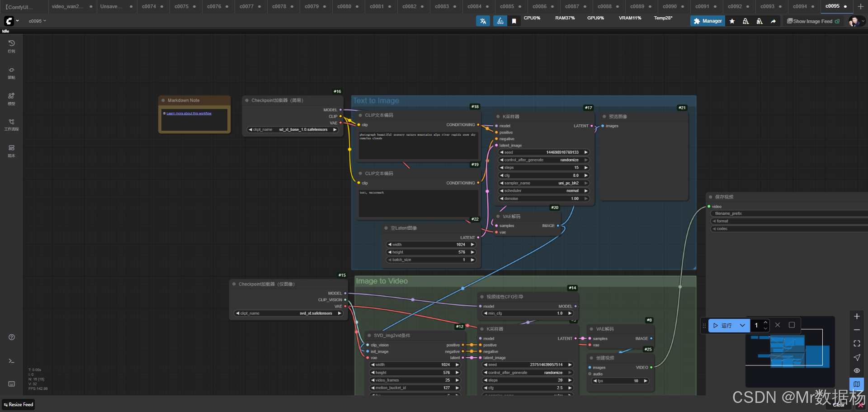This screenshot has height=412, width=868.
Task: Click the positive prompt text box in node #18
Action: click(418, 145)
